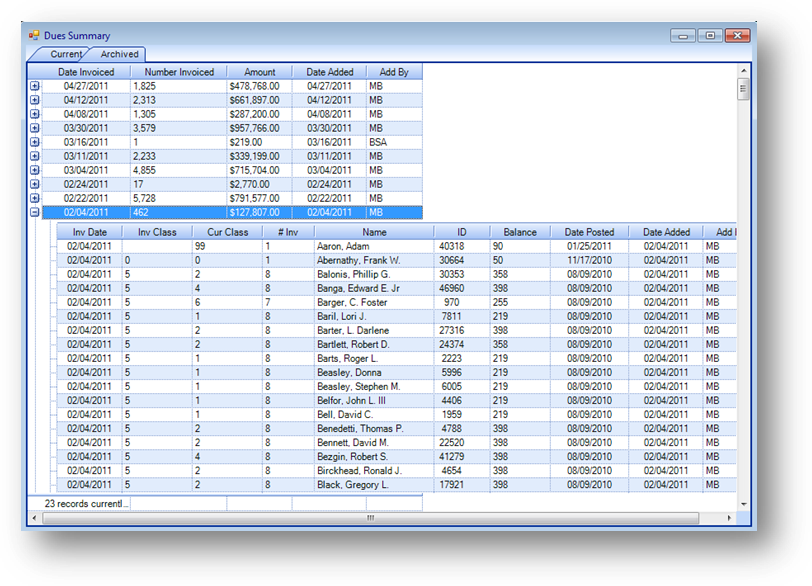The width and height of the screenshot is (812, 586).
Task: Click ID 41279 cell
Action: [461, 456]
